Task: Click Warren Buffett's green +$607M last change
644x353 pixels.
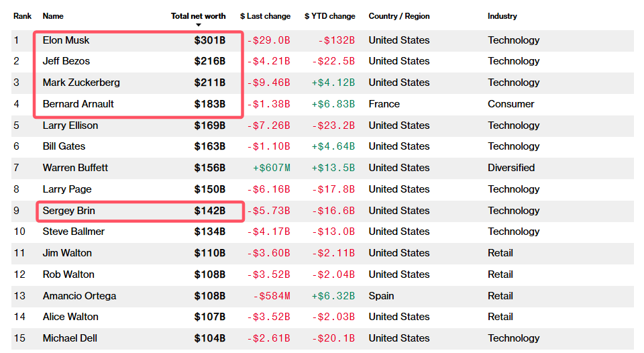Action: 271,168
